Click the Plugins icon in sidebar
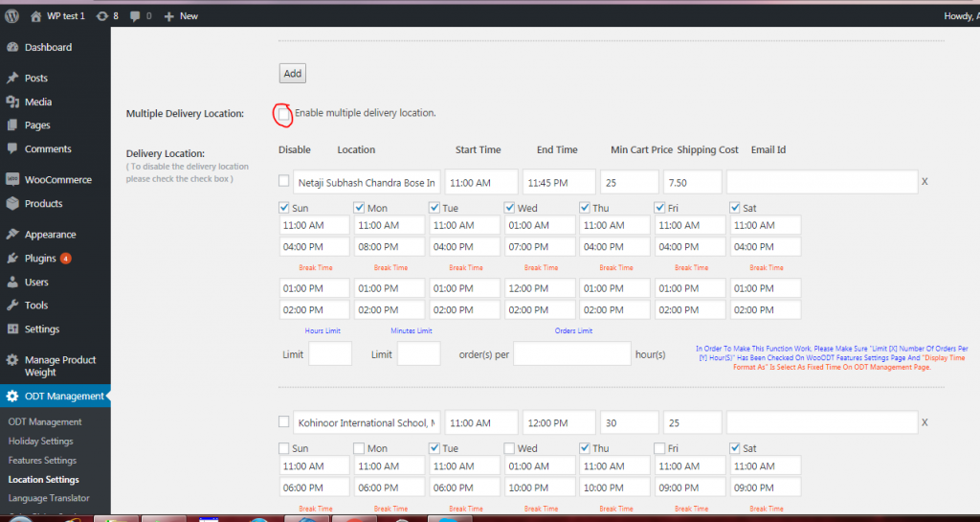 [x=12, y=259]
